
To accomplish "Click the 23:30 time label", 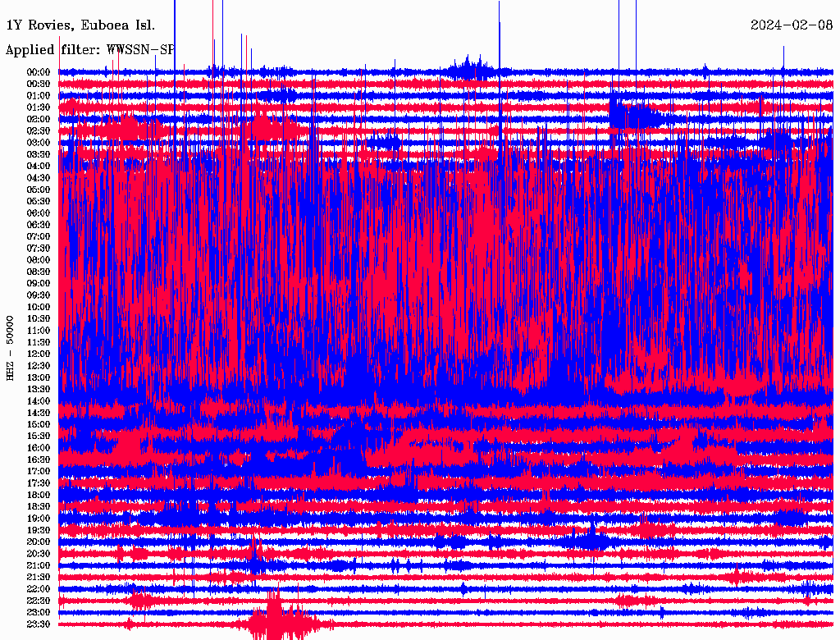I will 39,624.
